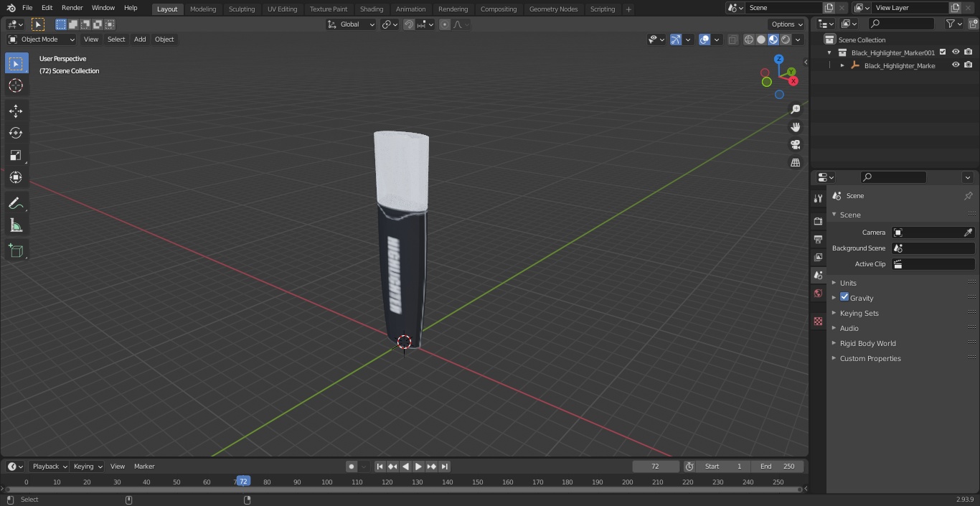The image size is (980, 506).
Task: Switch to the Shading workspace tab
Action: pyautogui.click(x=372, y=9)
